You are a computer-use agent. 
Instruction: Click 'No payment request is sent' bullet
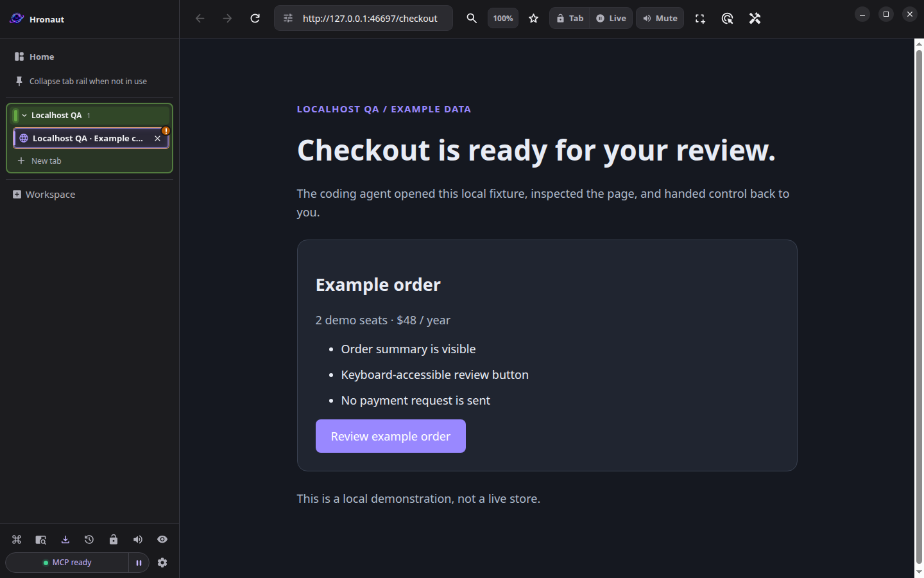pyautogui.click(x=416, y=401)
